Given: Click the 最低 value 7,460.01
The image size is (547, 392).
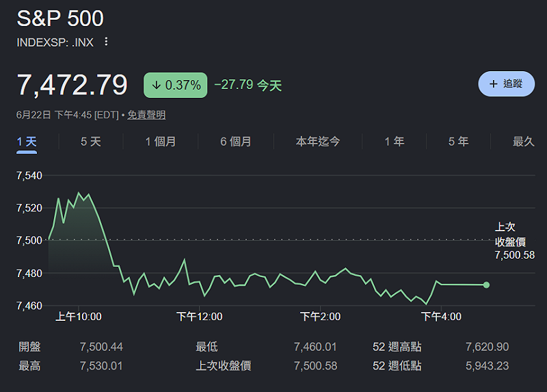Looking at the screenshot, I should pyautogui.click(x=315, y=347).
